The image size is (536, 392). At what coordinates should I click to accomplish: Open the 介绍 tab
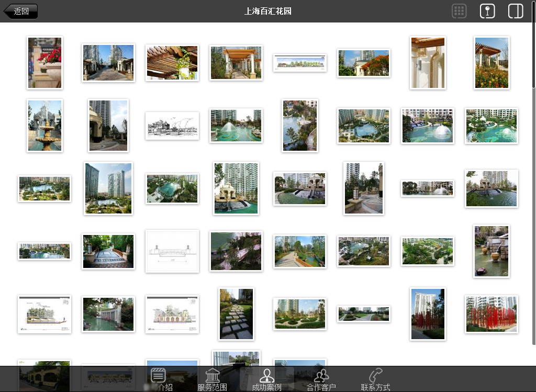(x=158, y=379)
